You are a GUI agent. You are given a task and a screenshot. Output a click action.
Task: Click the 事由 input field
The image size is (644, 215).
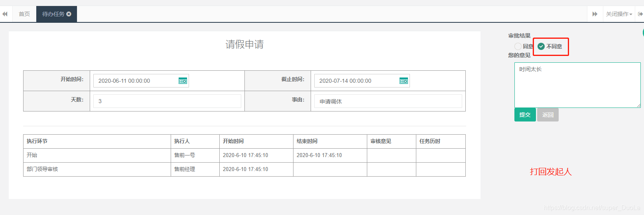click(x=388, y=101)
